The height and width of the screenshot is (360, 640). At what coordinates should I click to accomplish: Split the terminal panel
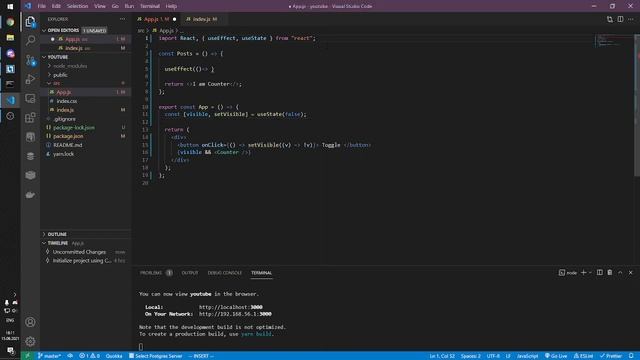(x=600, y=273)
